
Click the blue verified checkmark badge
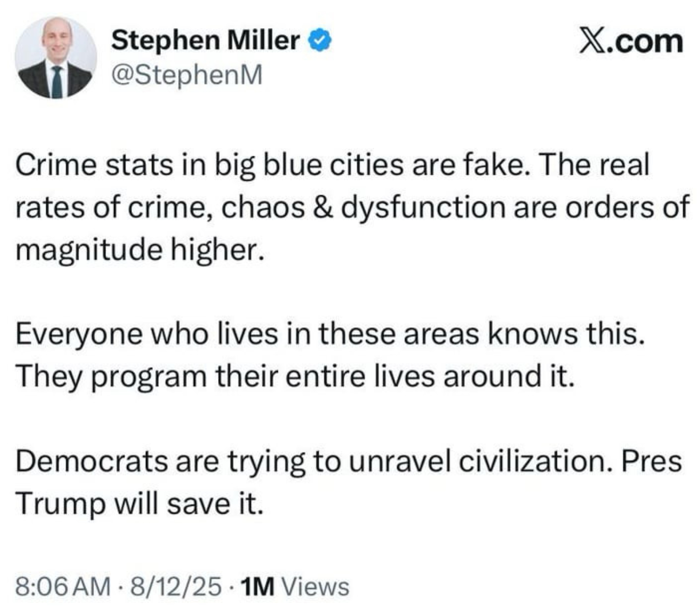[320, 41]
